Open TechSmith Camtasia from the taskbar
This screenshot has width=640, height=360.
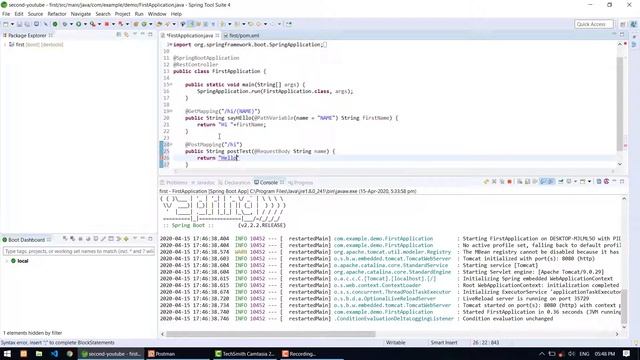[245, 353]
